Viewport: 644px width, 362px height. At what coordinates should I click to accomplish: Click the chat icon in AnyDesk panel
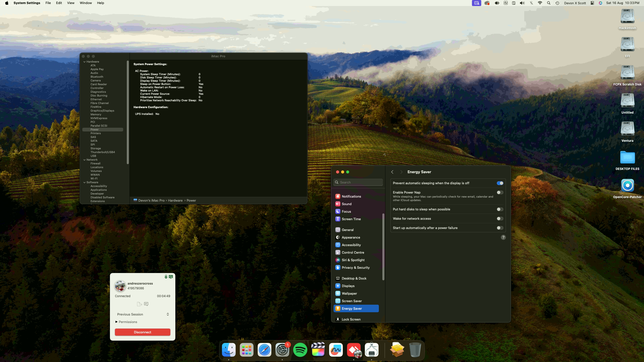[x=146, y=304]
